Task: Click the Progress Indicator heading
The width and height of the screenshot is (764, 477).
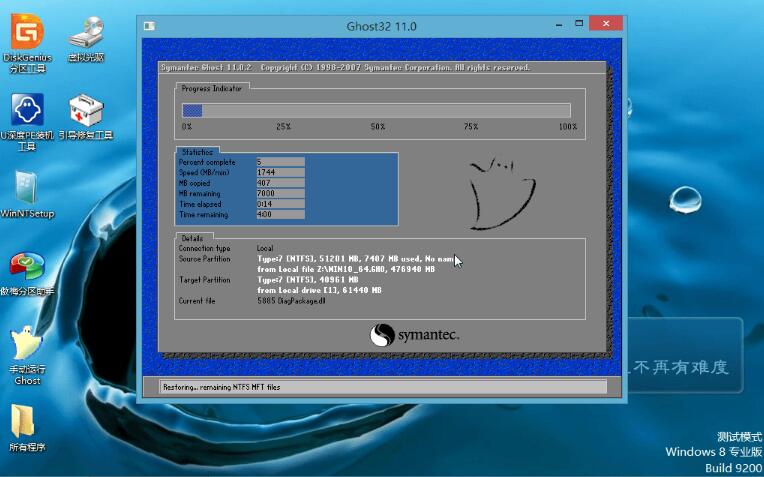Action: click(x=211, y=88)
